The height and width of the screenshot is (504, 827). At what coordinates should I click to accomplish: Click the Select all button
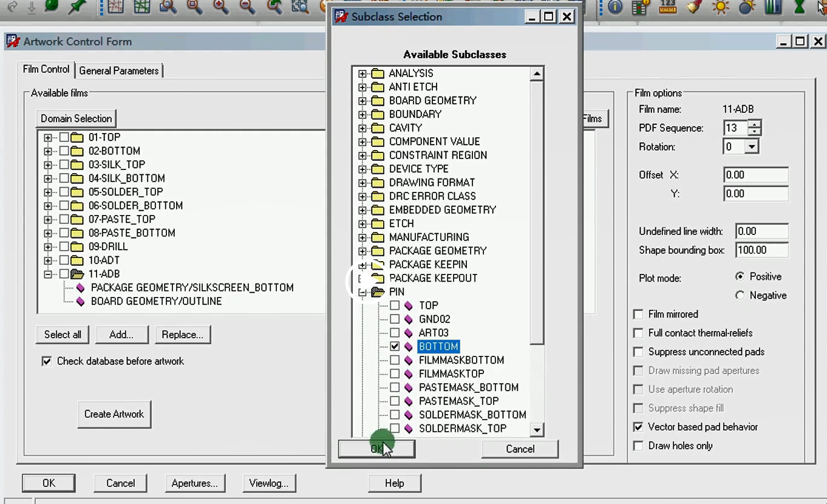(63, 335)
